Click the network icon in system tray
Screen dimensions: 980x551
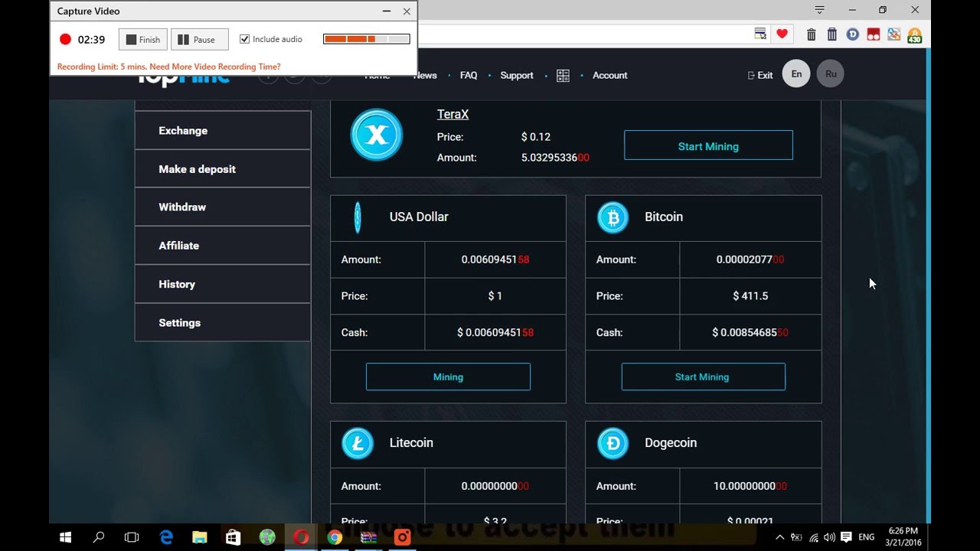pos(814,537)
